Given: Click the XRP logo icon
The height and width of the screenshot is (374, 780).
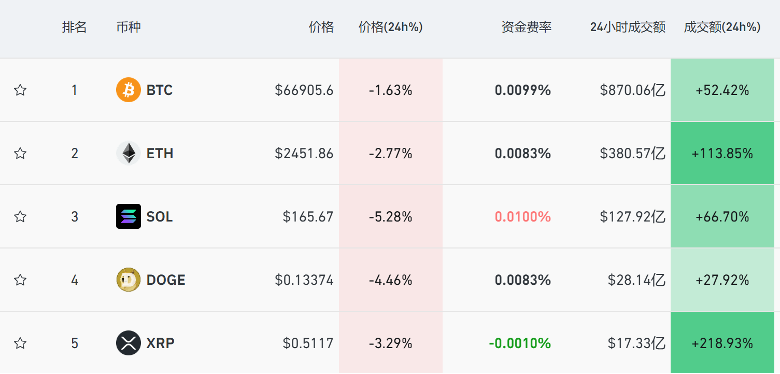Looking at the screenshot, I should click(x=128, y=343).
